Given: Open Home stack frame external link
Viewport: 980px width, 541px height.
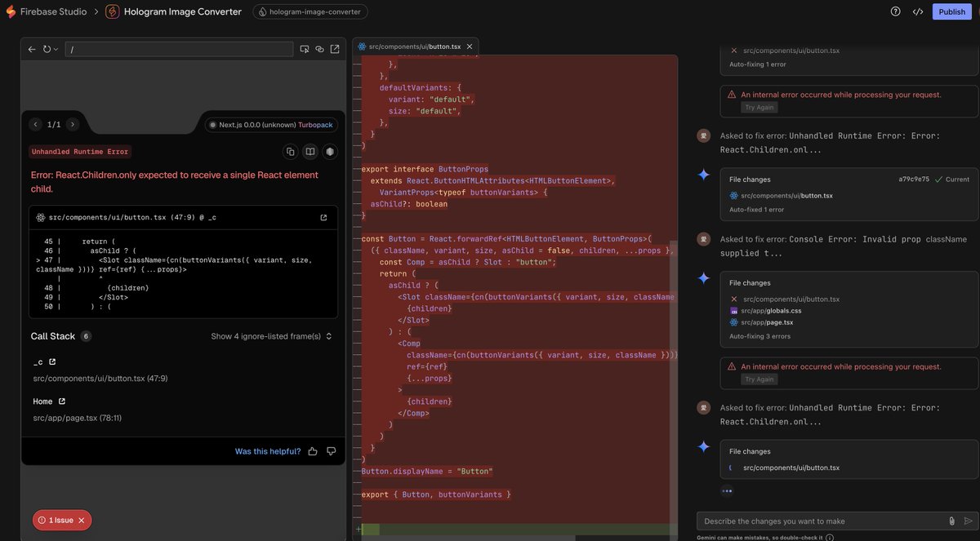Looking at the screenshot, I should tap(61, 401).
